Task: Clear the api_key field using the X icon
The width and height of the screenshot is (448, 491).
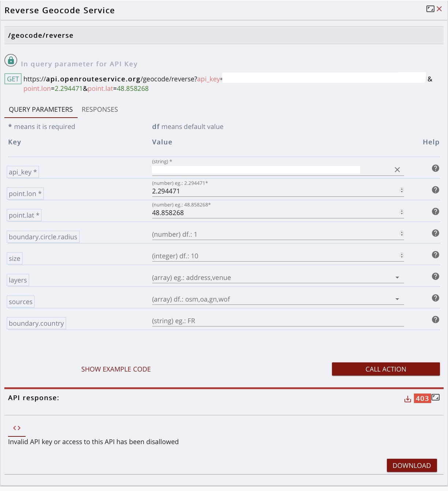Action: tap(397, 170)
